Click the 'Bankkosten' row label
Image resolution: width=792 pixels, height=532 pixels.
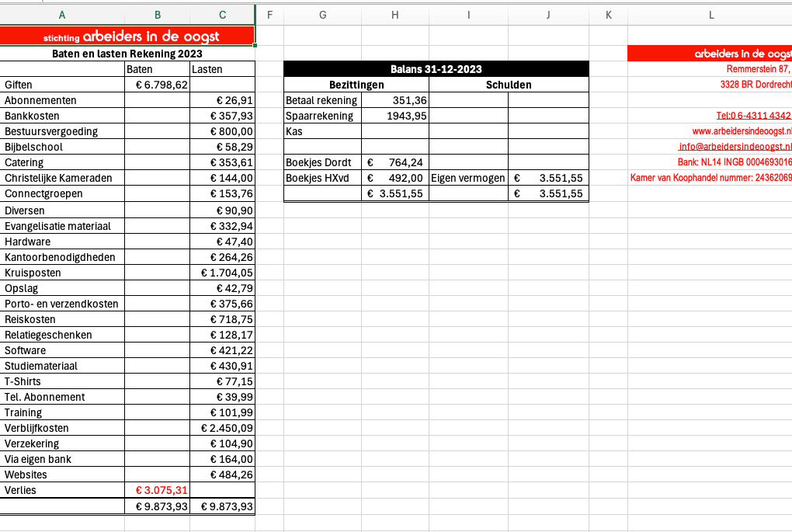[x=32, y=116]
